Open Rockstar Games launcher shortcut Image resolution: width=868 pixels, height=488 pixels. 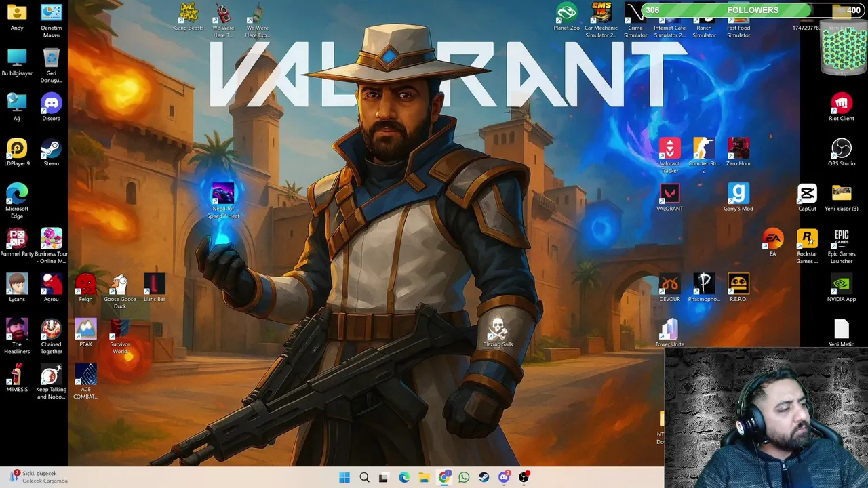(x=807, y=247)
